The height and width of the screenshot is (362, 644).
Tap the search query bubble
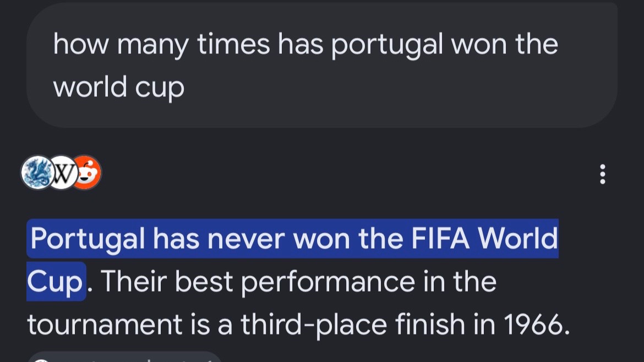pyautogui.click(x=322, y=65)
